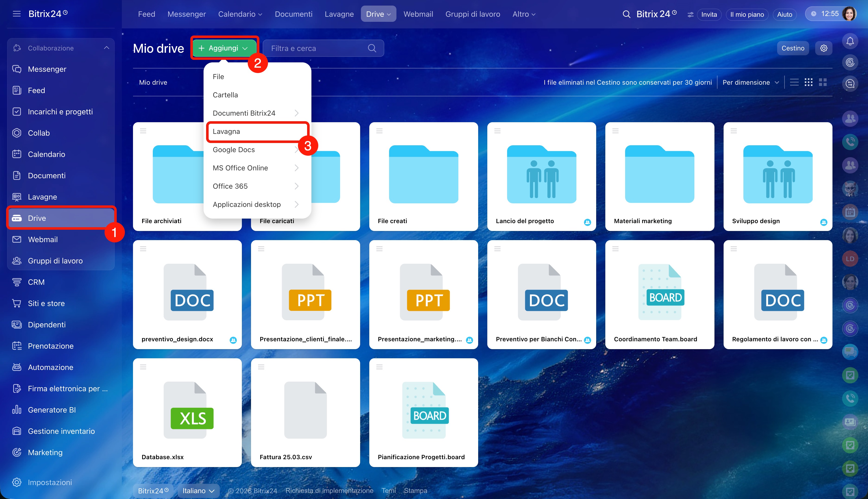Screen dimensions: 868x499
Task: Open Webmail in the sidebar
Action: click(x=61, y=240)
